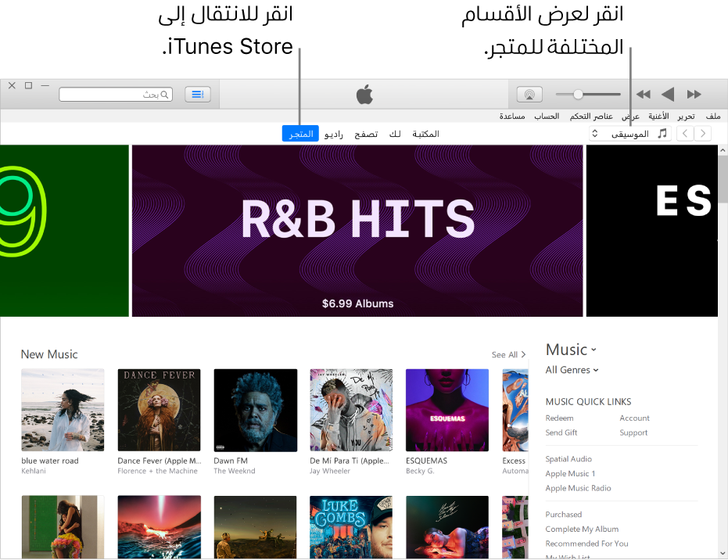
Task: Open the الحساب (Account) menu
Action: click(x=547, y=116)
